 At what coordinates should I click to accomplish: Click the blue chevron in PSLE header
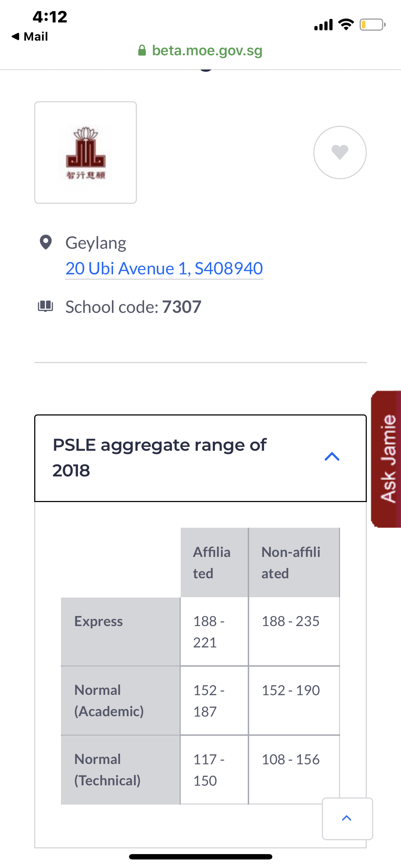[332, 457]
